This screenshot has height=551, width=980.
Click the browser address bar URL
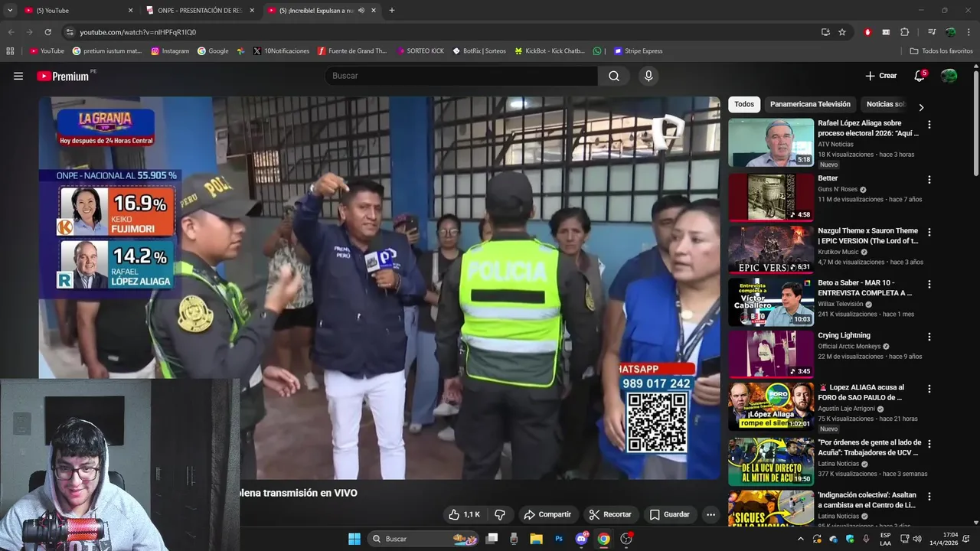click(x=138, y=32)
